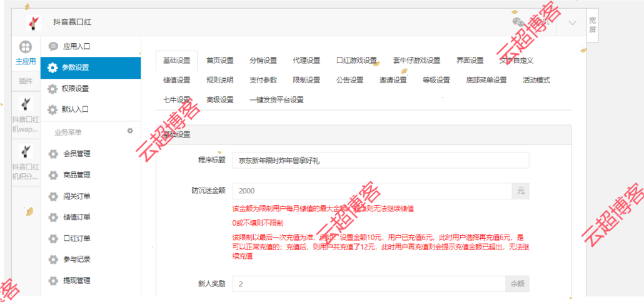Click the 抖音赢口红 lipstick logo icon

[x=33, y=23]
